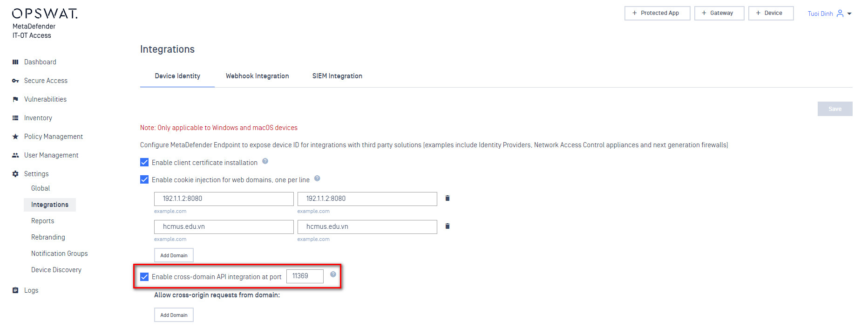Click the User Management people icon
Viewport: 868px width, 336px height.
[15, 155]
